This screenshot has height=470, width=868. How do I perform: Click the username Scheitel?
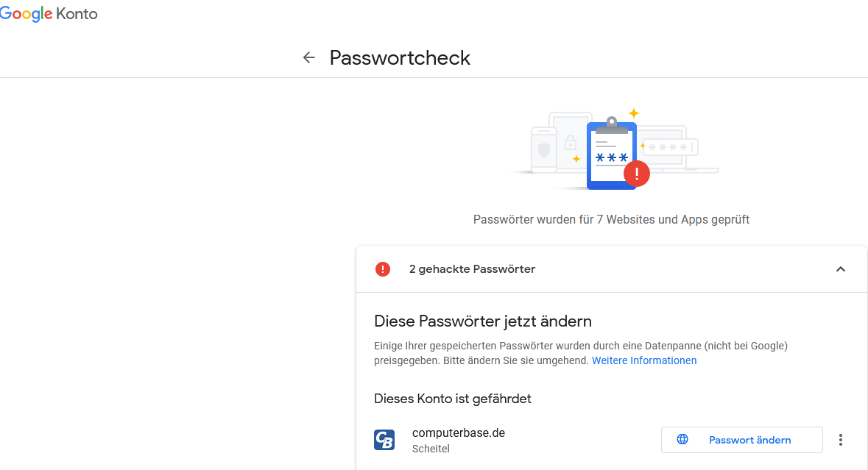[431, 449]
